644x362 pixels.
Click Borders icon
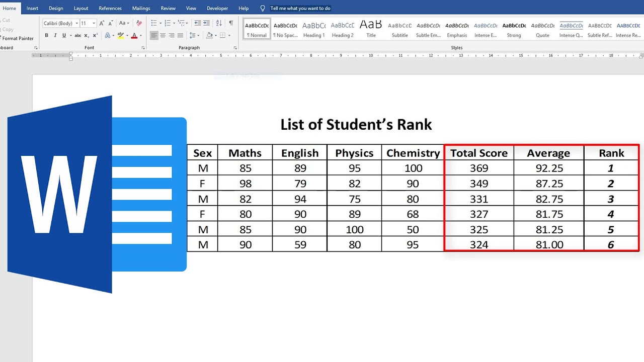(222, 36)
